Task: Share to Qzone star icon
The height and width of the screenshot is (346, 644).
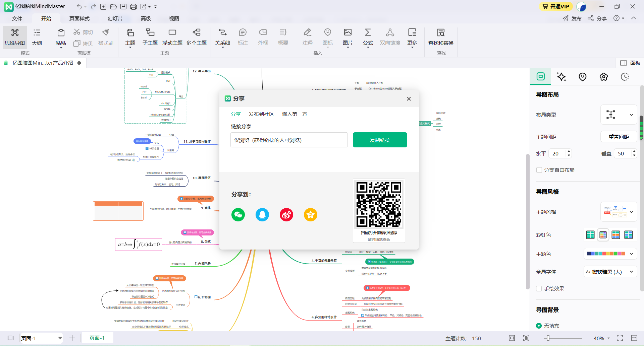Action: [x=311, y=215]
